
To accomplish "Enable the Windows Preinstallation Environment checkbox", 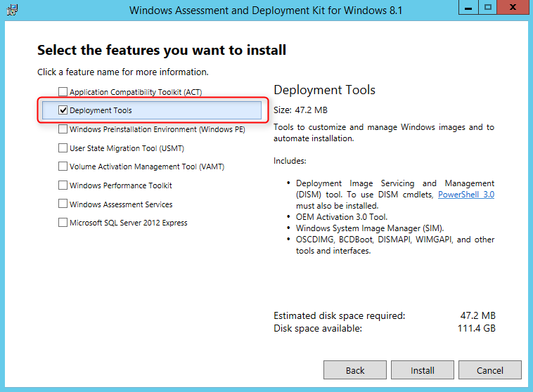I will click(x=63, y=129).
